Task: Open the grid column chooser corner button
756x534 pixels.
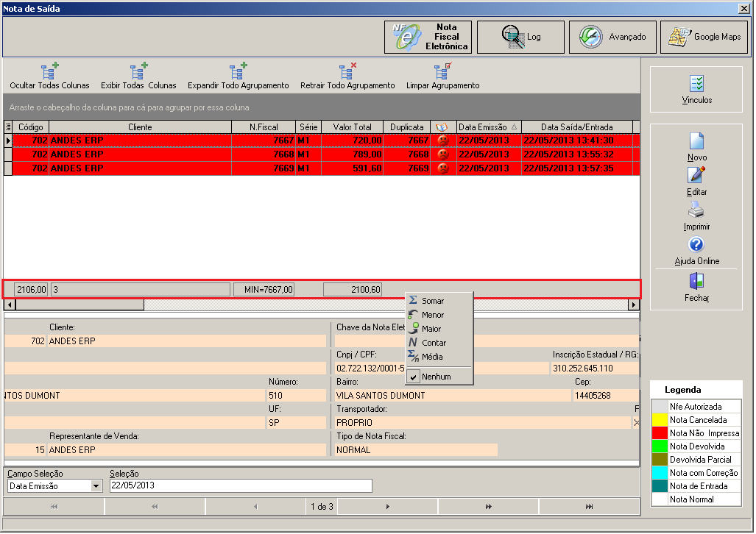Action: 7,127
